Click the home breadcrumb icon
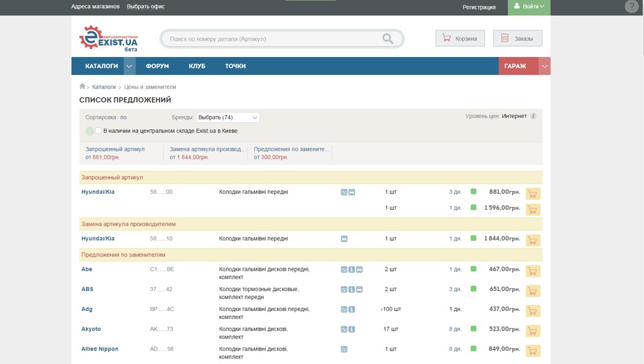 tap(82, 86)
